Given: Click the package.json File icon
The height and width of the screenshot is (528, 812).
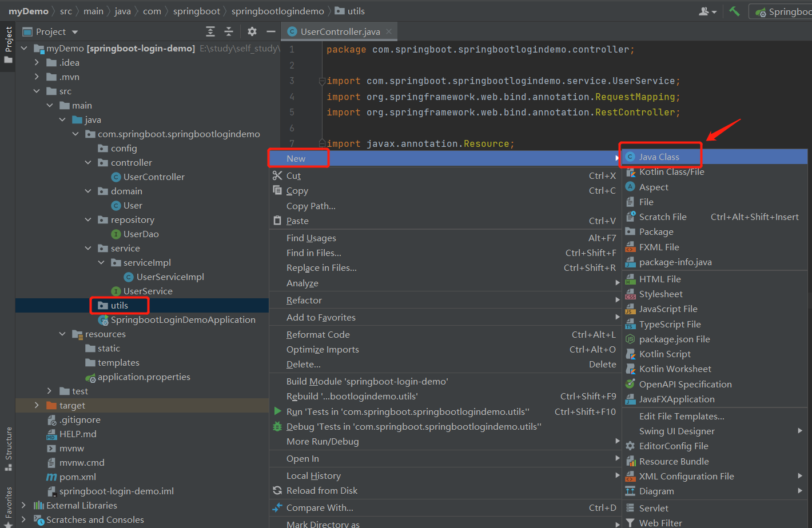Looking at the screenshot, I should [x=630, y=339].
